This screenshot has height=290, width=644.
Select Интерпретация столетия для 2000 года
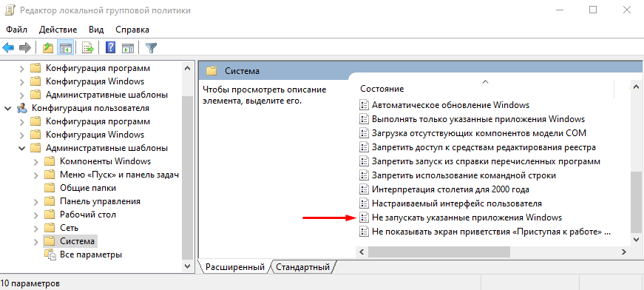click(x=450, y=189)
